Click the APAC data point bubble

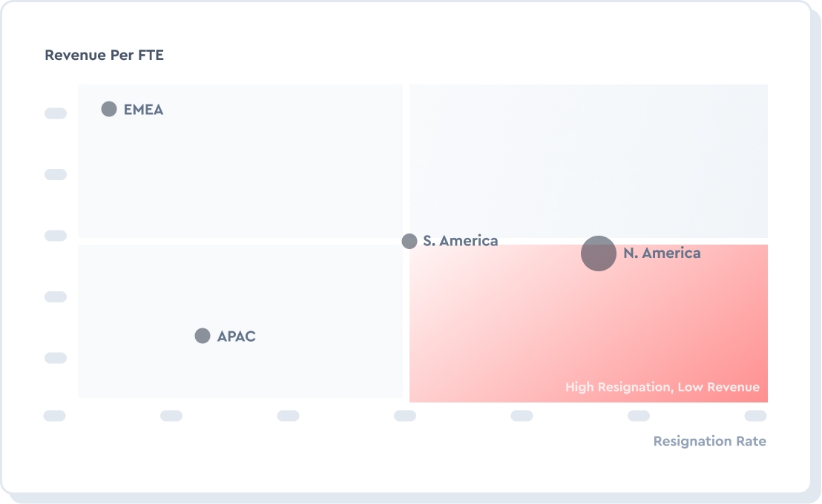[203, 336]
